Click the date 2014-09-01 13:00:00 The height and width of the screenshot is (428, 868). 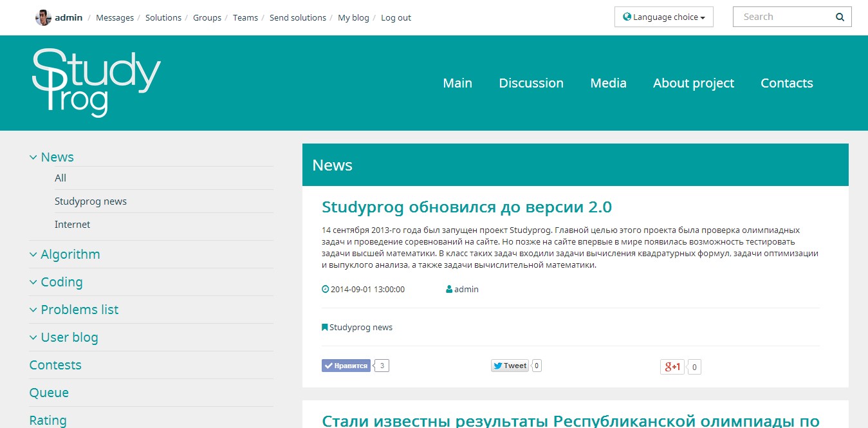pos(367,290)
